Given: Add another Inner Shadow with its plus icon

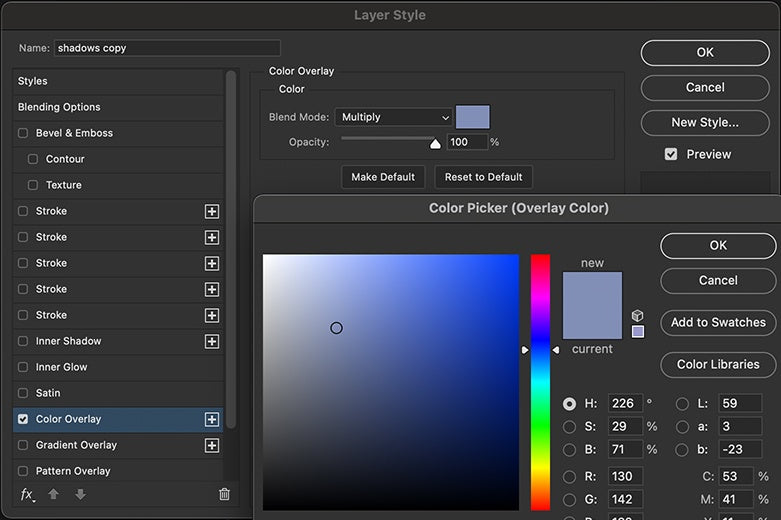Looking at the screenshot, I should tap(212, 341).
